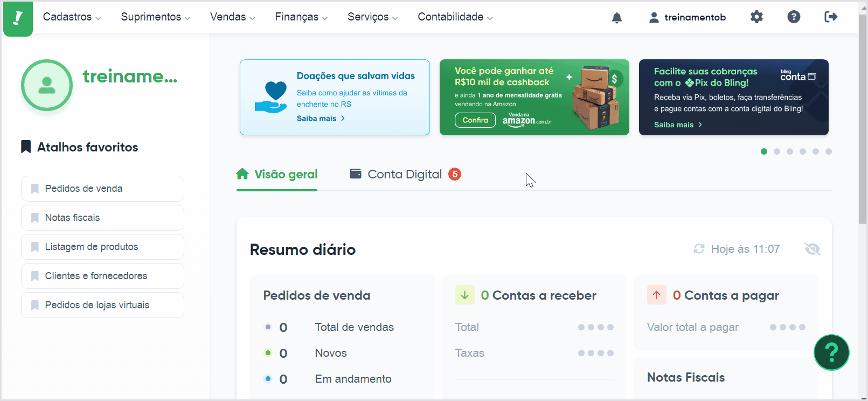Click the Em andamento orders row
The width and height of the screenshot is (868, 401).
[x=327, y=379]
